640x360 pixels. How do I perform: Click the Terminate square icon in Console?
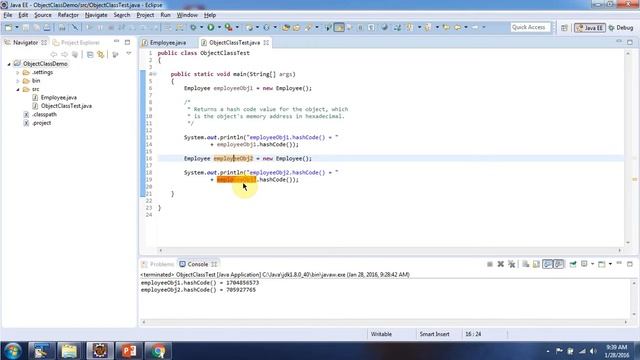tap(490, 264)
